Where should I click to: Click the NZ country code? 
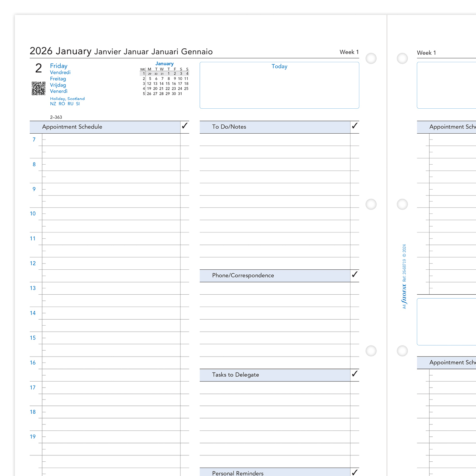coord(53,104)
